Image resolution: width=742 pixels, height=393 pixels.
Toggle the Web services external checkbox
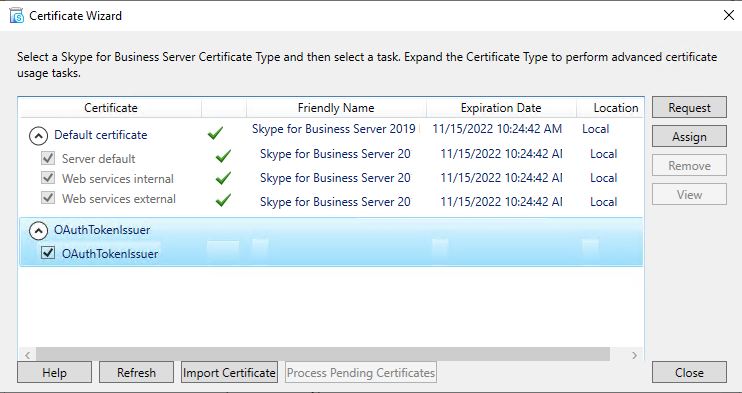(48, 197)
